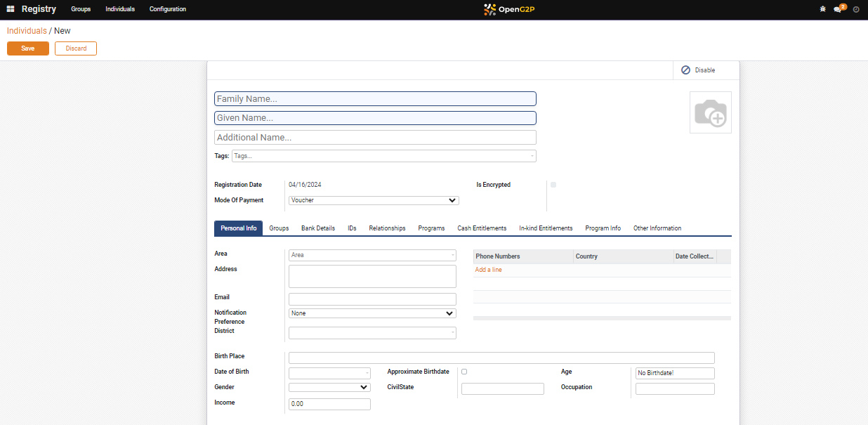Toggle the Is Encrypted checkbox
Image resolution: width=868 pixels, height=425 pixels.
[x=553, y=185]
